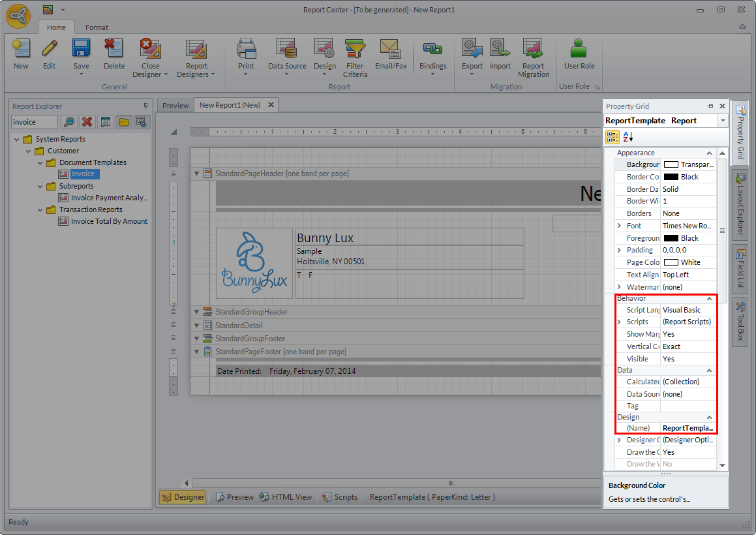The image size is (756, 535).
Task: Toggle categorized view in Property Grid
Action: tap(612, 137)
